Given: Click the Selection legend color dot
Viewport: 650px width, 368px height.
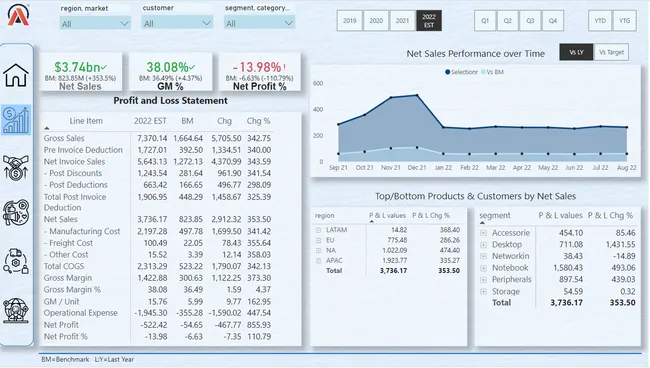Looking at the screenshot, I should point(448,72).
